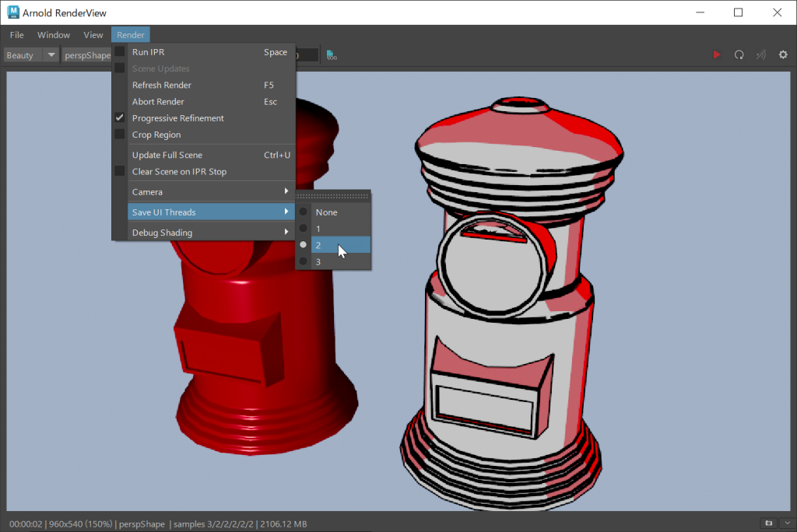This screenshot has width=797, height=532.
Task: Expand the Camera submenu
Action: tap(210, 191)
